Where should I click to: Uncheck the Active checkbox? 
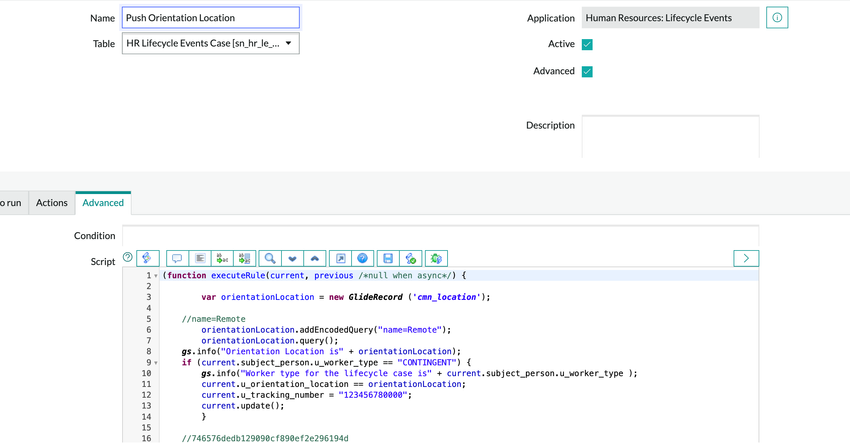[x=587, y=44]
